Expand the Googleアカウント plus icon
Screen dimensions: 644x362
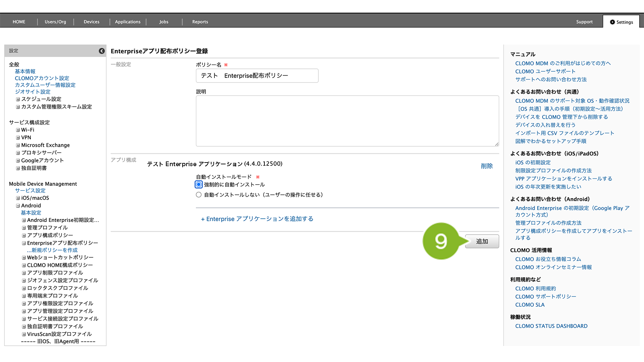pos(18,161)
